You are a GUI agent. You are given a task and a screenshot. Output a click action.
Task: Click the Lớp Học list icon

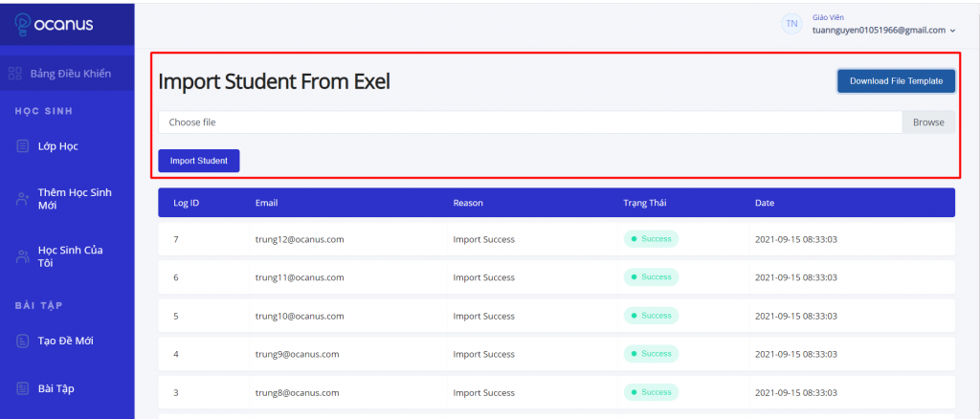coord(23,146)
